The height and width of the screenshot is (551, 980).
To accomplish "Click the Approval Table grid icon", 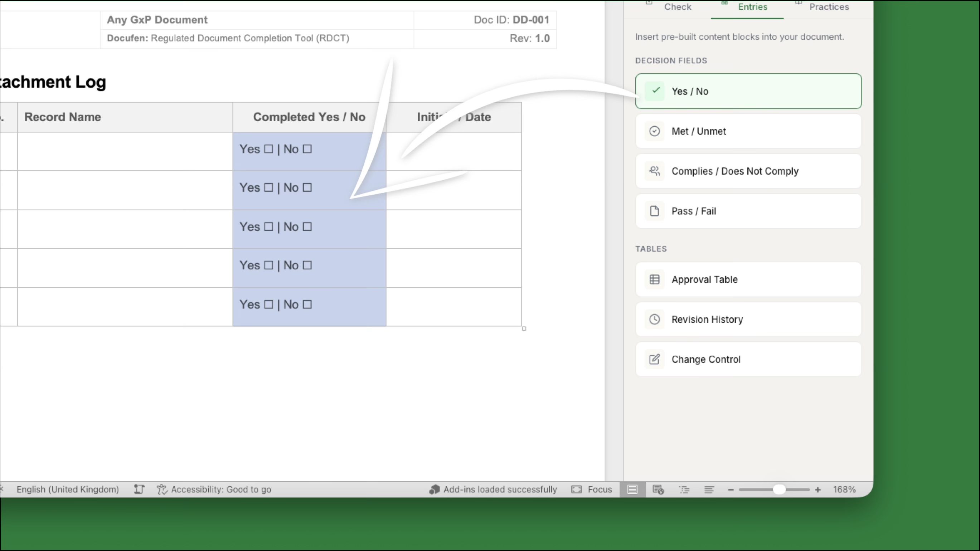I will [655, 279].
